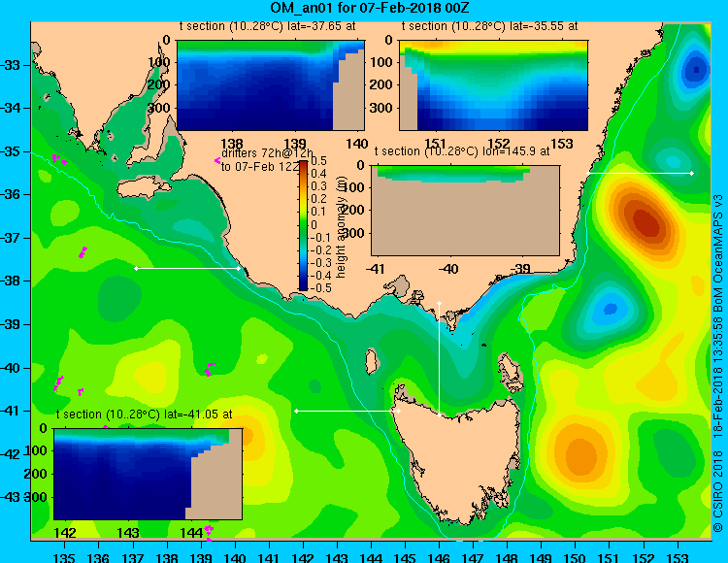Click the 135 longitude label on the bottom axis
This screenshot has height=563, width=728.
click(64, 557)
